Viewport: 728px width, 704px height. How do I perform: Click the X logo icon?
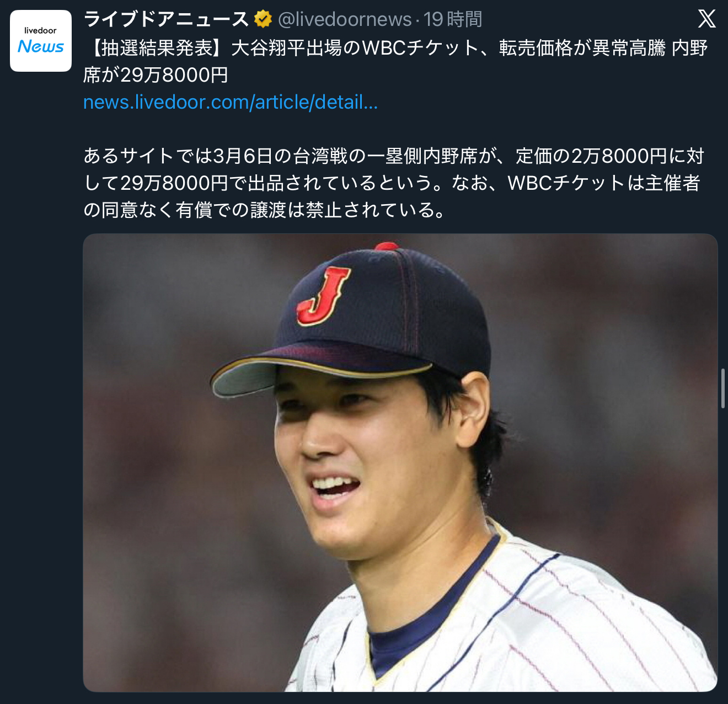[706, 19]
